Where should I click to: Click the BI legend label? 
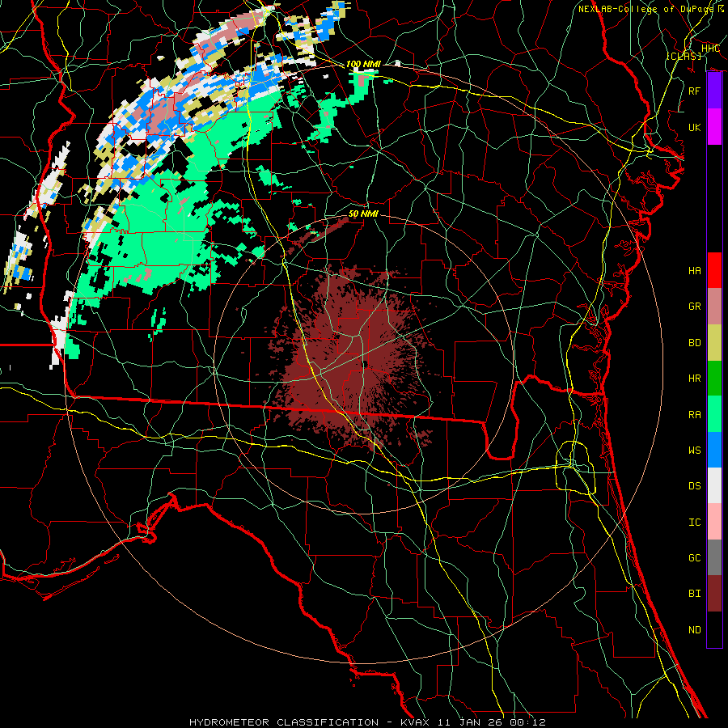694,594
